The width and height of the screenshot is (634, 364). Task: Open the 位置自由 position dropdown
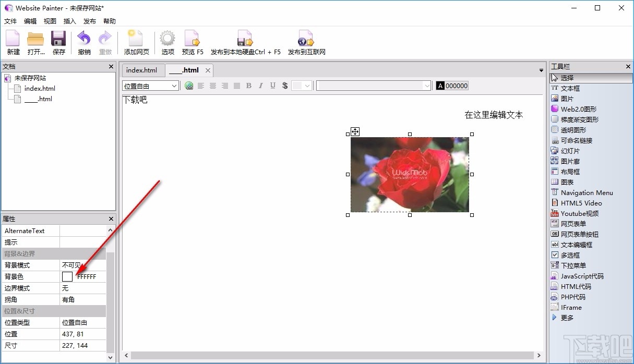173,86
